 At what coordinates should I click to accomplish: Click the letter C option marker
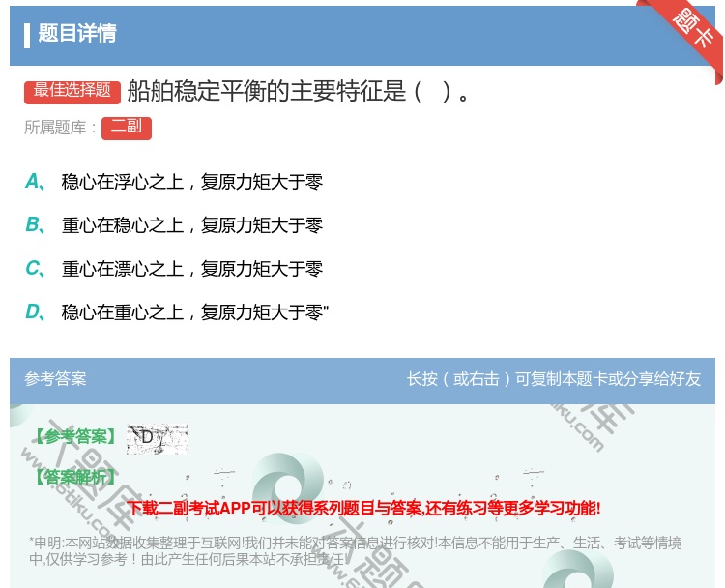(x=35, y=268)
